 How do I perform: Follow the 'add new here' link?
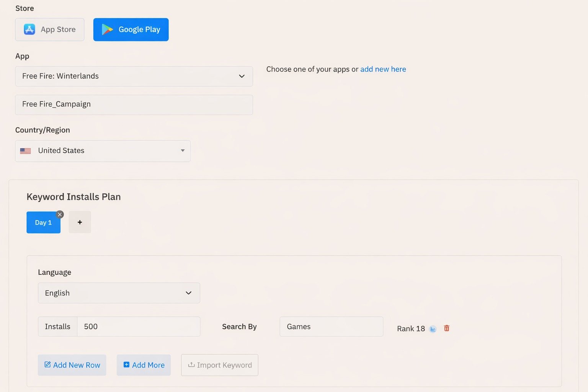[383, 69]
